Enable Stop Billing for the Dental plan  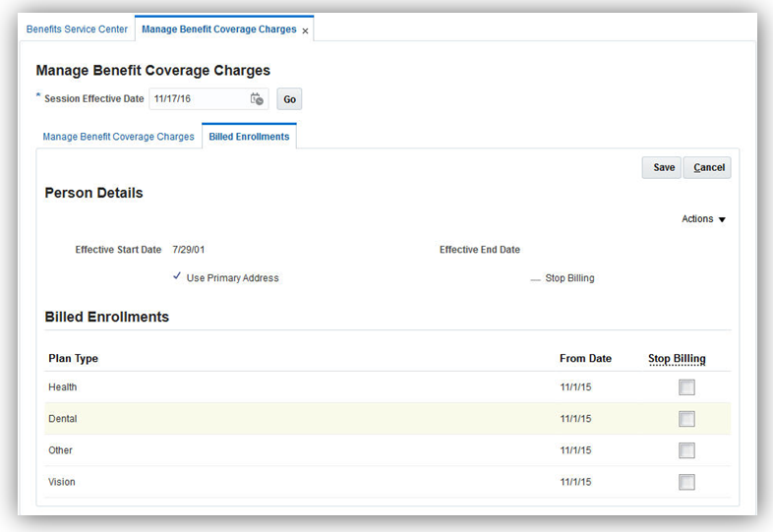(x=686, y=419)
